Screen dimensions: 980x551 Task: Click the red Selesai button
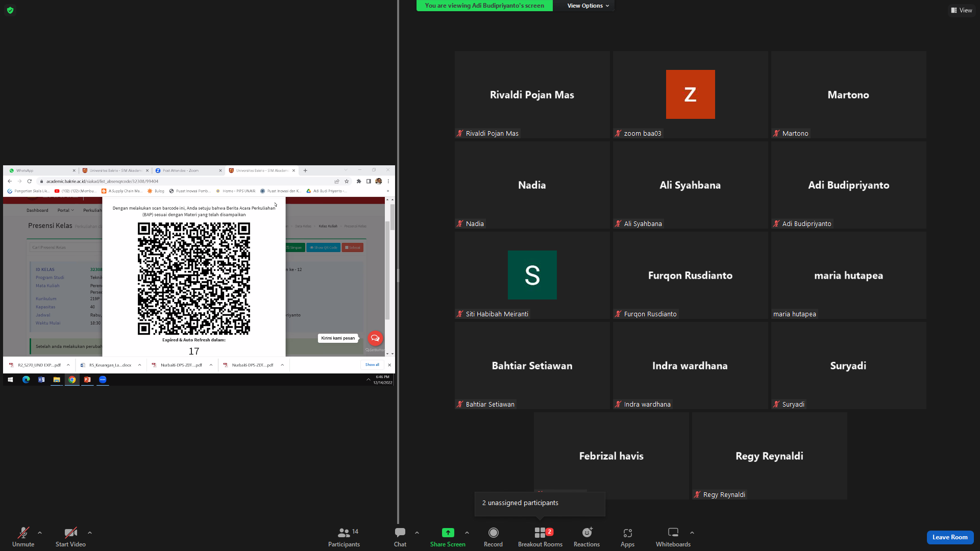353,247
